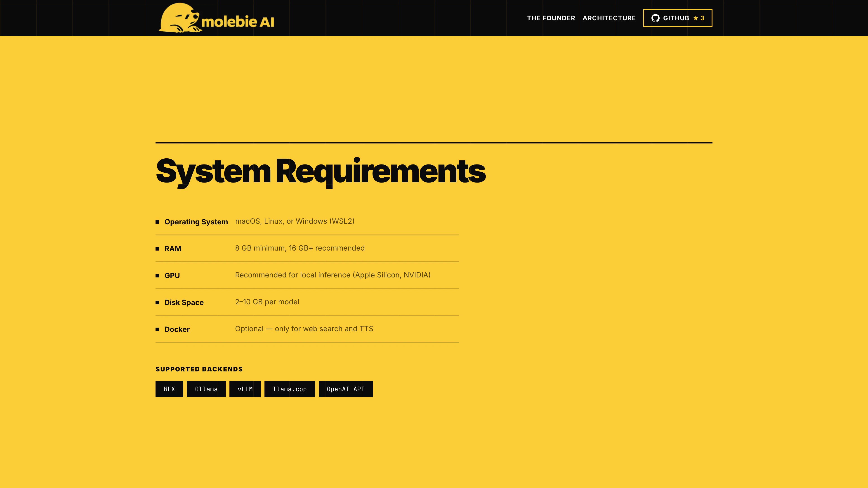The image size is (868, 488).
Task: Click the molebie AI wordmark text
Action: tap(238, 22)
